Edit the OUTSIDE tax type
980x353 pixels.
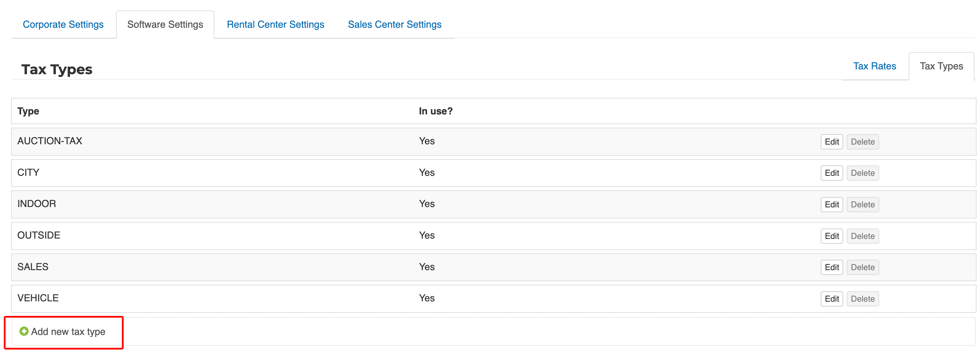pyautogui.click(x=832, y=236)
